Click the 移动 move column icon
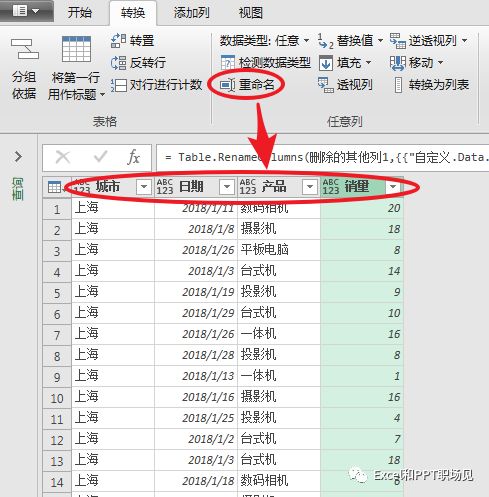 pyautogui.click(x=397, y=63)
